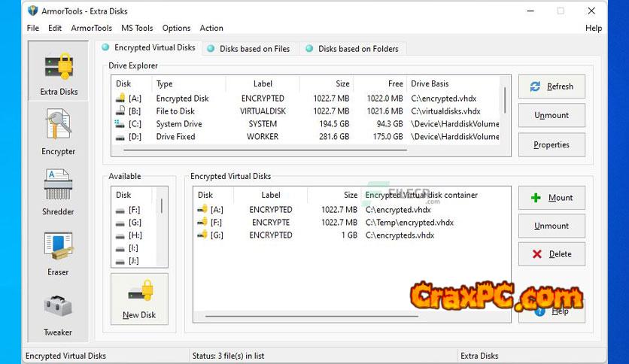Screen dimensions: 629x364
Task: Open the Extra Disks sidebar tool
Action: pyautogui.click(x=59, y=71)
